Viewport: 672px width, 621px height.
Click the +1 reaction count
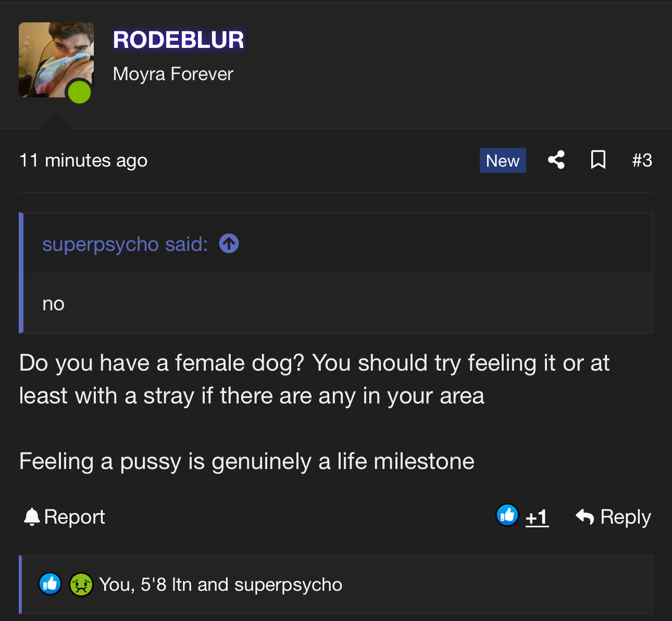pyautogui.click(x=537, y=517)
